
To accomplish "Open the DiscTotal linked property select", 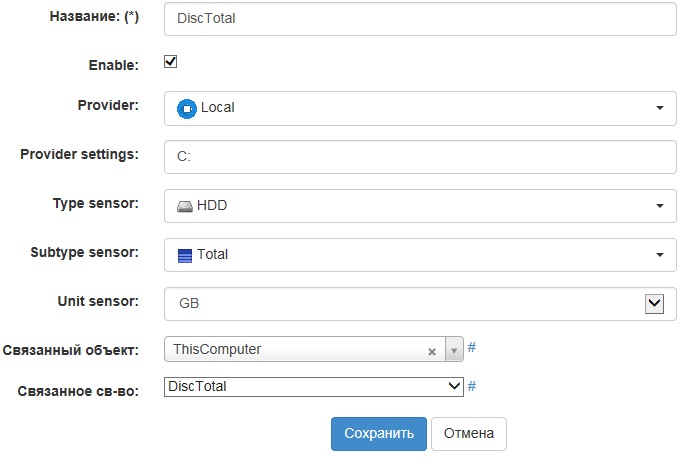I will tap(313, 386).
